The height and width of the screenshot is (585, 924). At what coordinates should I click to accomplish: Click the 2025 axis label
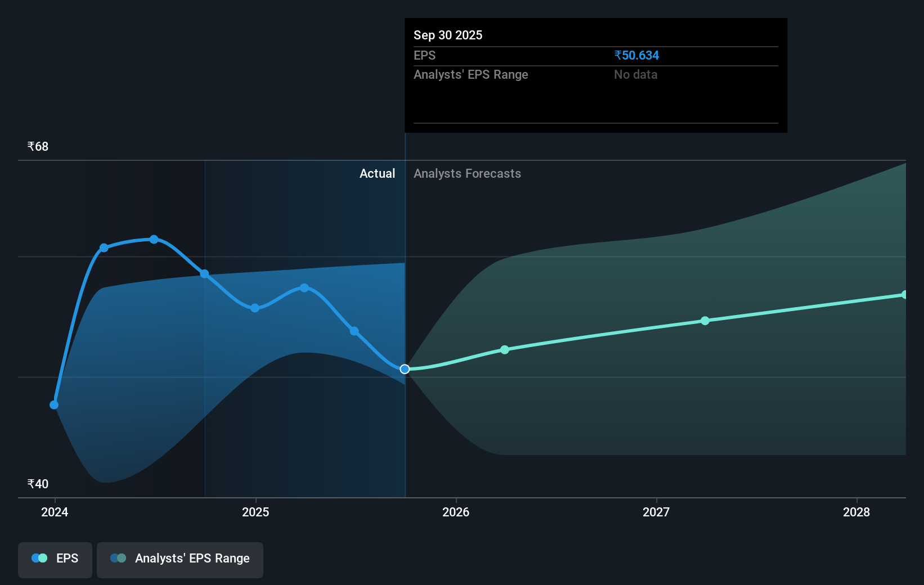(255, 512)
